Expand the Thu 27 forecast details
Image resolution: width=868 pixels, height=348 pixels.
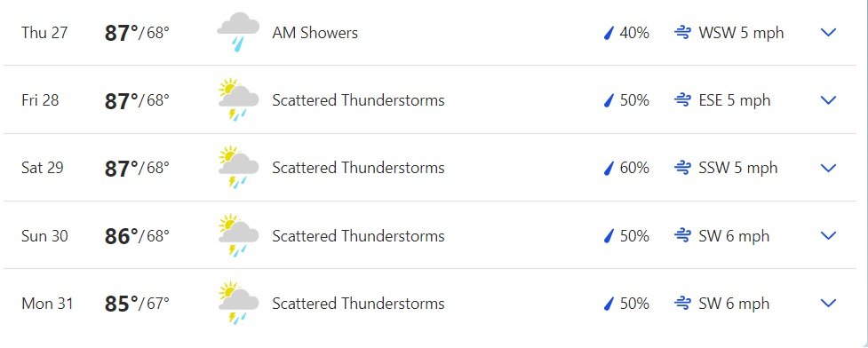pyautogui.click(x=828, y=33)
